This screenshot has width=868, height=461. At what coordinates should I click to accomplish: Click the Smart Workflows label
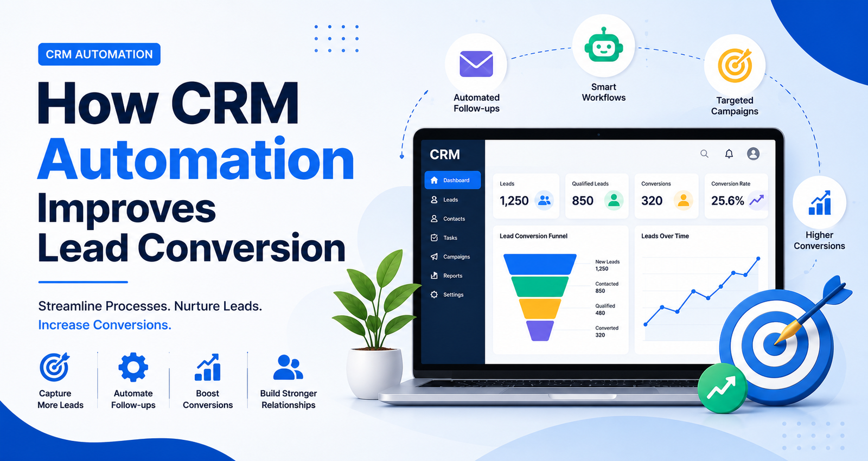coord(604,92)
